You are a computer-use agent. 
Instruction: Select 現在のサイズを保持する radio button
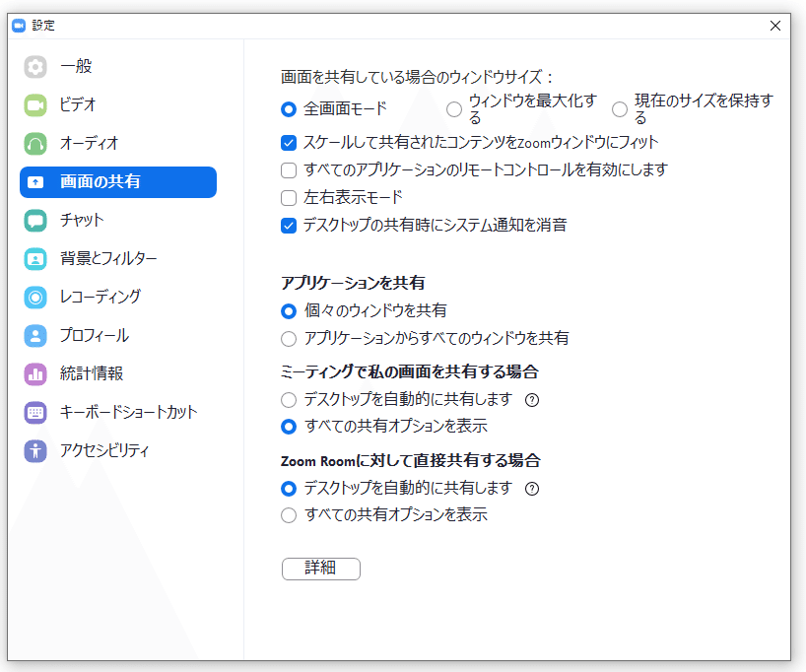point(620,109)
